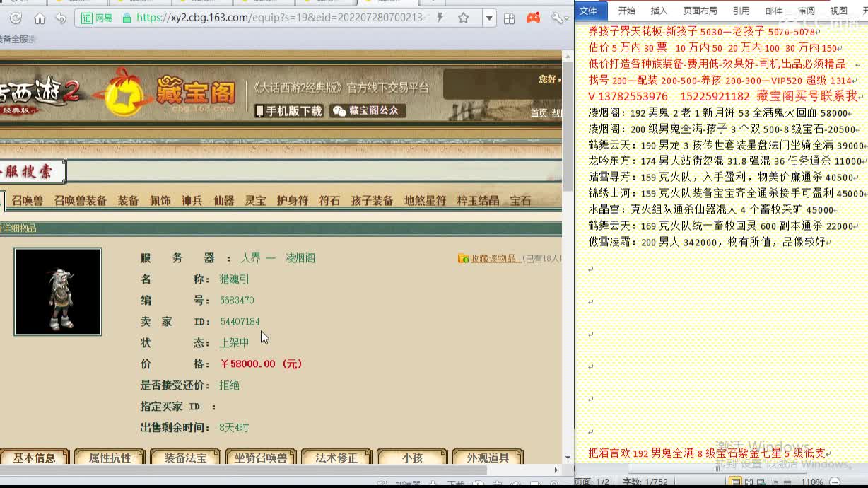The width and height of the screenshot is (868, 488).
Task: Open the extensions grid icon in browser toolbar
Action: [509, 18]
